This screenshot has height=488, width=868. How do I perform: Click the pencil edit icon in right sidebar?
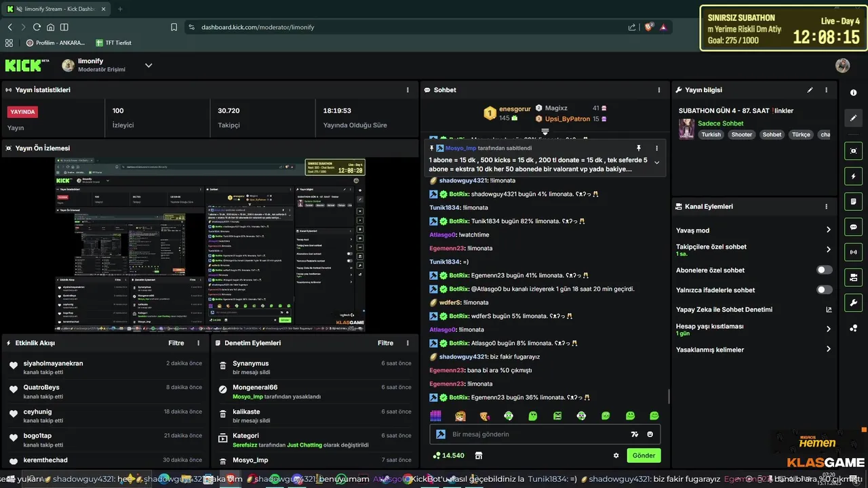pos(853,118)
